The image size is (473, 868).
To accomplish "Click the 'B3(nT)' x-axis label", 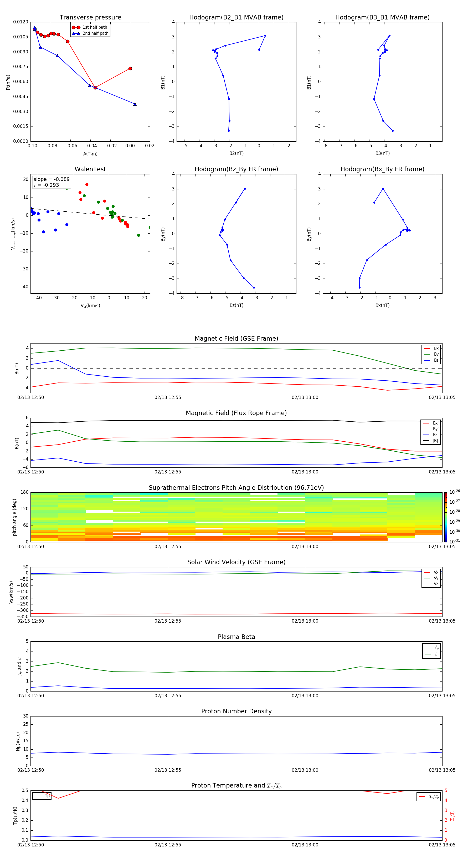I will click(382, 153).
